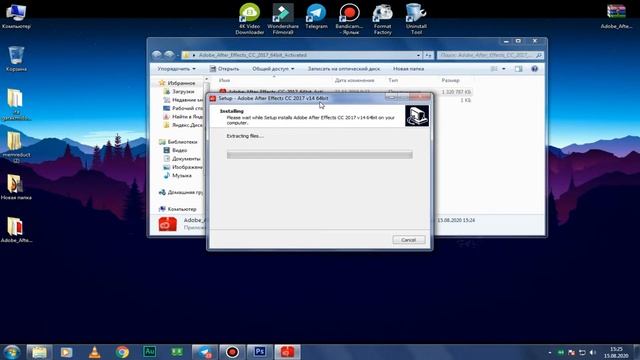Open Explorer help button
The height and width of the screenshot is (360, 640).
534,69
